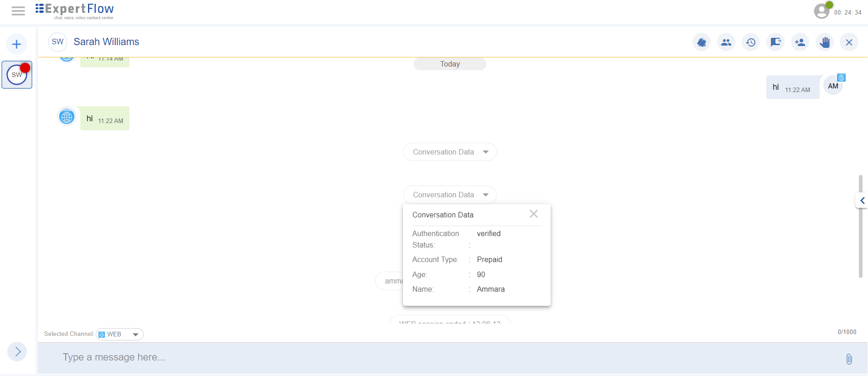The height and width of the screenshot is (376, 868).
Task: Click the raised hand icon
Action: point(825,42)
